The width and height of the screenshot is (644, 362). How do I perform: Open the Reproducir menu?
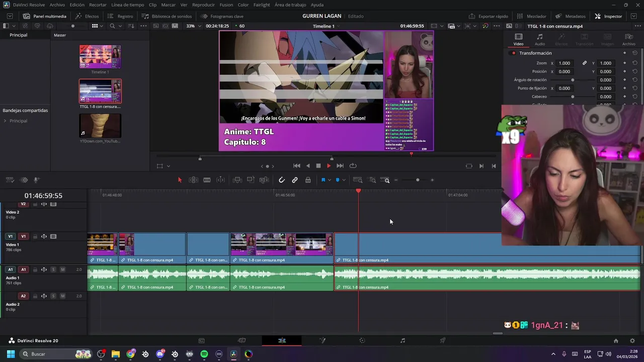coord(203,5)
